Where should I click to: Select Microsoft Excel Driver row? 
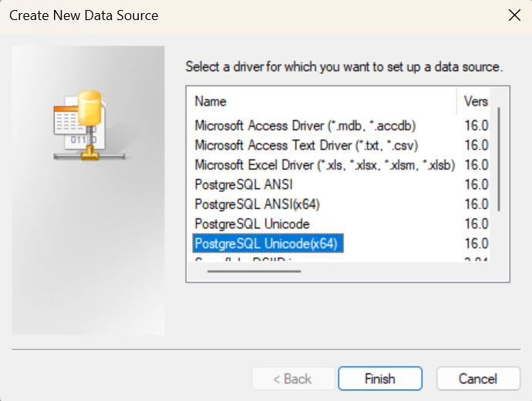[x=325, y=165]
